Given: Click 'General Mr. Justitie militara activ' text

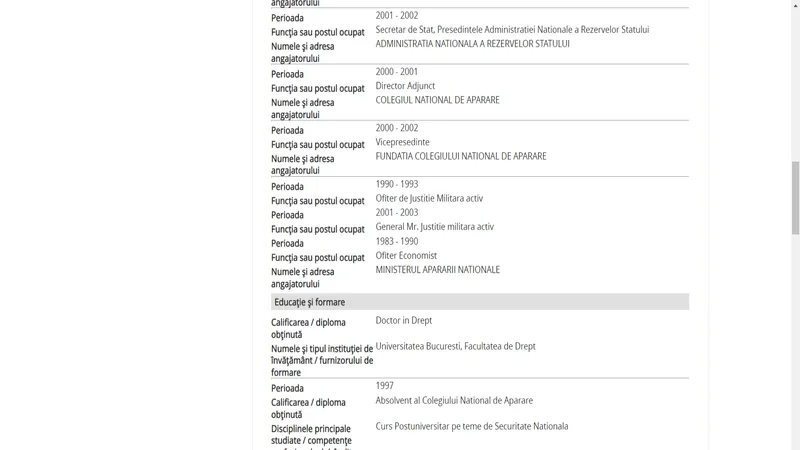Looking at the screenshot, I should pyautogui.click(x=435, y=227).
